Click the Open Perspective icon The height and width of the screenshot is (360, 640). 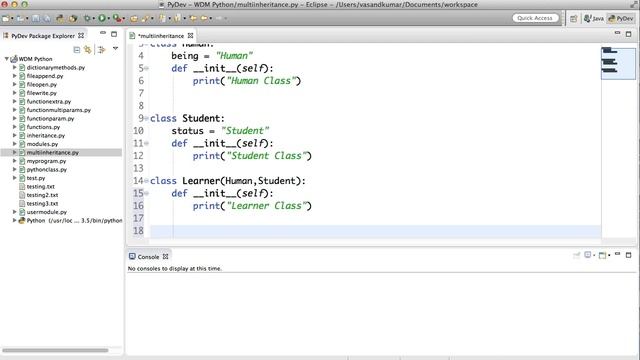tap(573, 18)
